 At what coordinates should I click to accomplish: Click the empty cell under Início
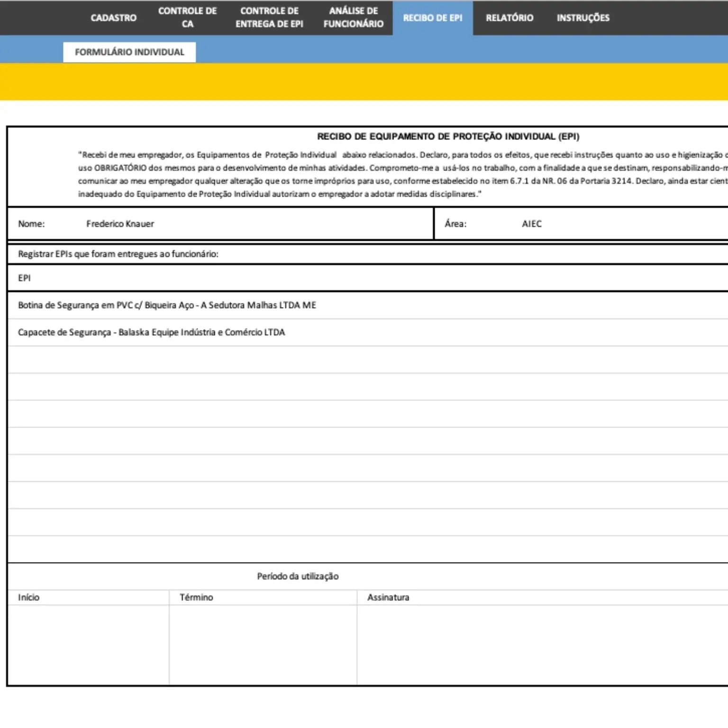(x=89, y=645)
